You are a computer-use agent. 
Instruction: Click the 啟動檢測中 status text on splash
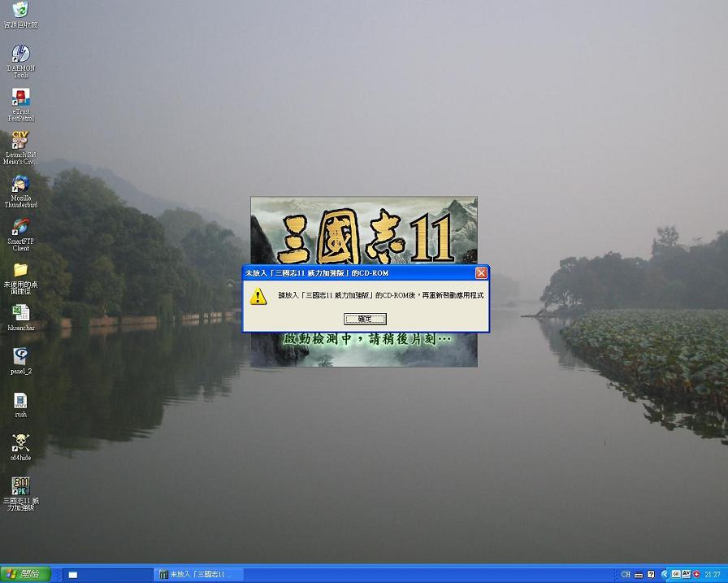pos(366,339)
